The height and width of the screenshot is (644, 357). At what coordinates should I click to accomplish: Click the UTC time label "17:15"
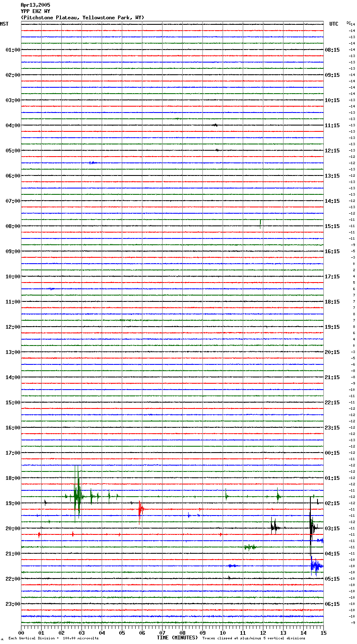point(332,277)
